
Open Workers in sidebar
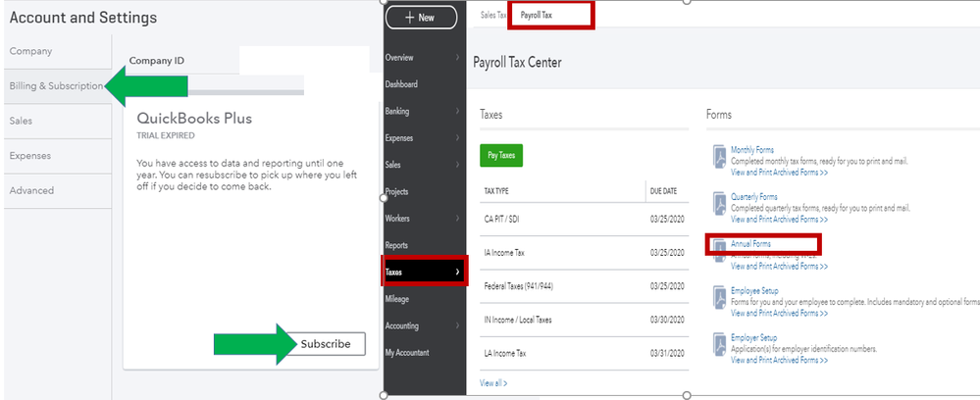pos(397,219)
